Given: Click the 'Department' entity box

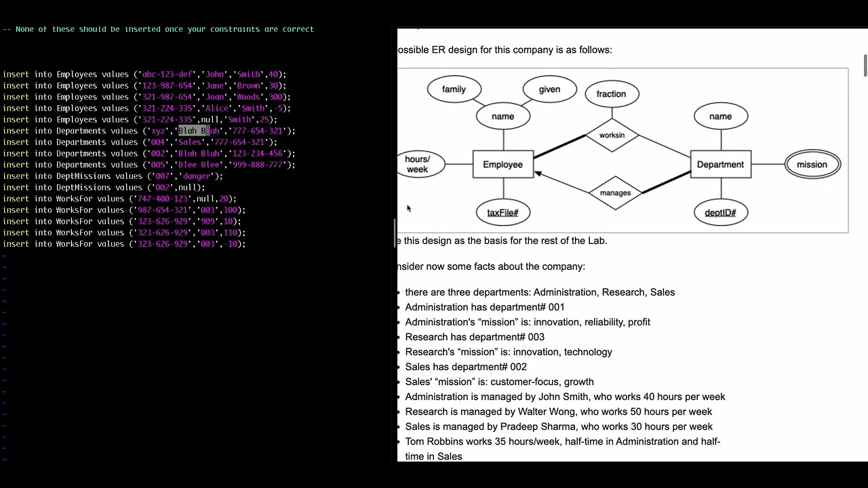Looking at the screenshot, I should tap(720, 165).
